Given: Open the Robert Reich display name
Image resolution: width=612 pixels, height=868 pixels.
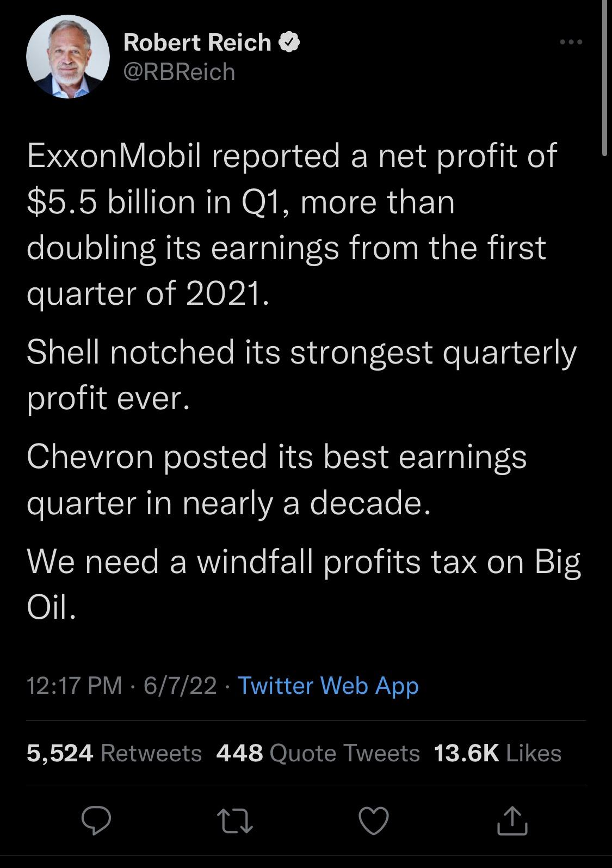Looking at the screenshot, I should 197,42.
